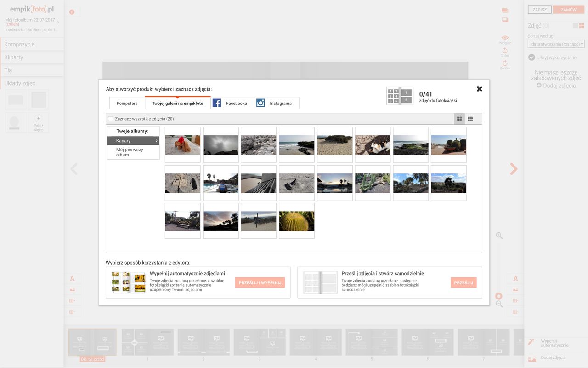Select Mój pierwszy album in list

(x=133, y=152)
